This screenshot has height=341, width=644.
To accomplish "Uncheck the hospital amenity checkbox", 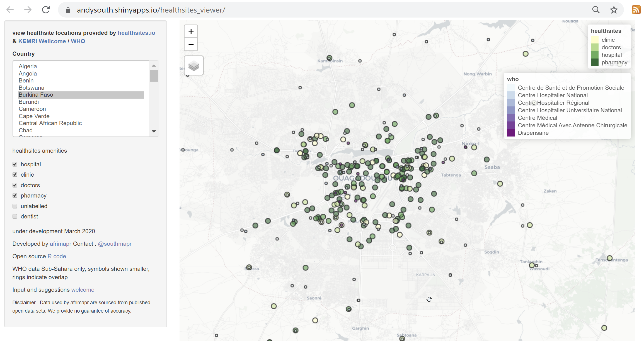I will (x=15, y=164).
